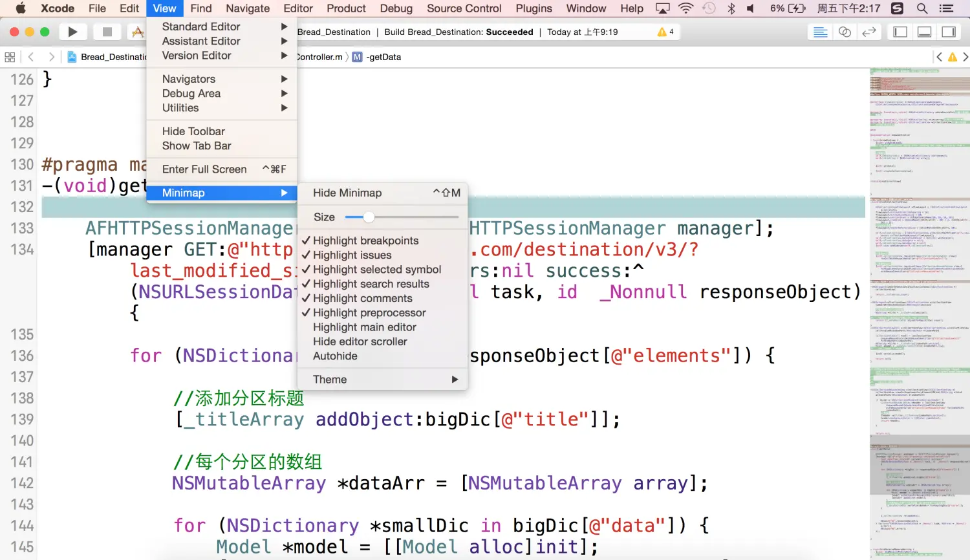Expand the Version Editor submenu
The width and height of the screenshot is (970, 560).
(222, 56)
